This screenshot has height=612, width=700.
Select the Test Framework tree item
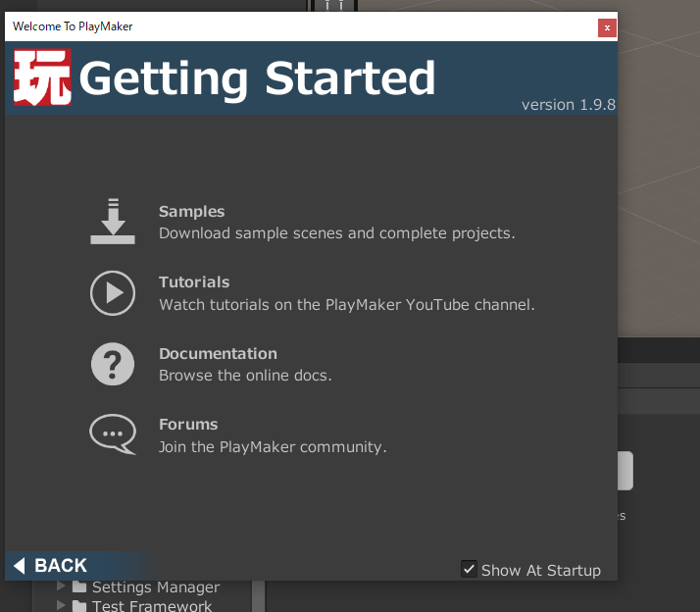tap(152, 606)
